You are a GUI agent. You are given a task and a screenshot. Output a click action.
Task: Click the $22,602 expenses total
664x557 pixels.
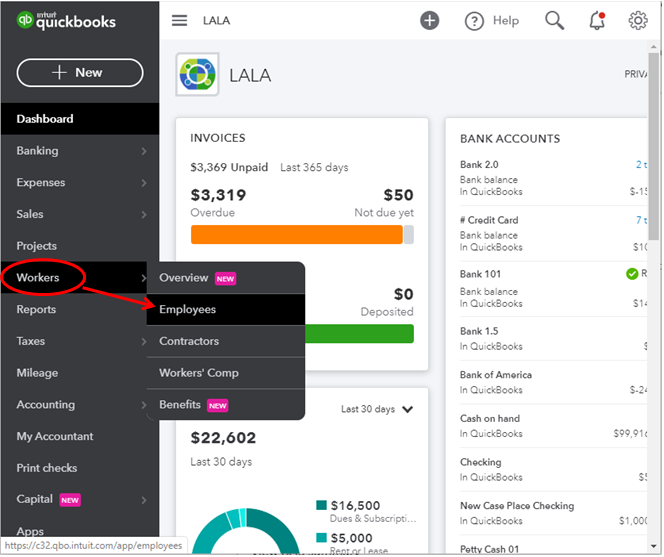tap(223, 438)
